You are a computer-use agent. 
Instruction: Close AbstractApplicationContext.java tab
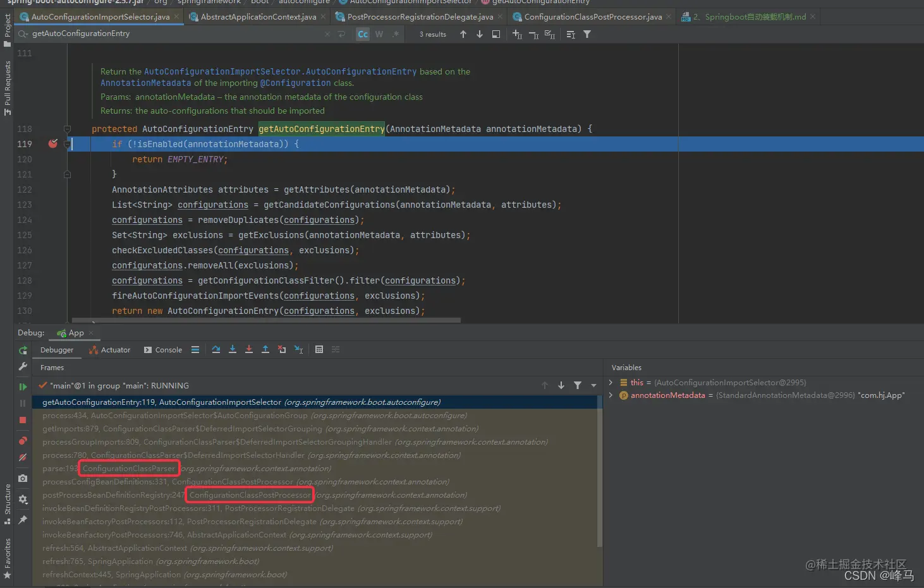(x=323, y=17)
